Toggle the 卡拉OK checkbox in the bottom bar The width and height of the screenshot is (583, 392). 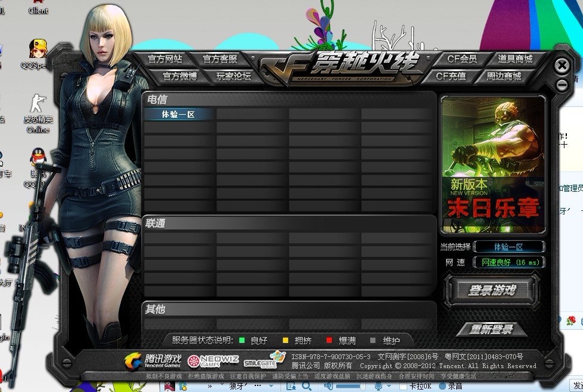(403, 387)
